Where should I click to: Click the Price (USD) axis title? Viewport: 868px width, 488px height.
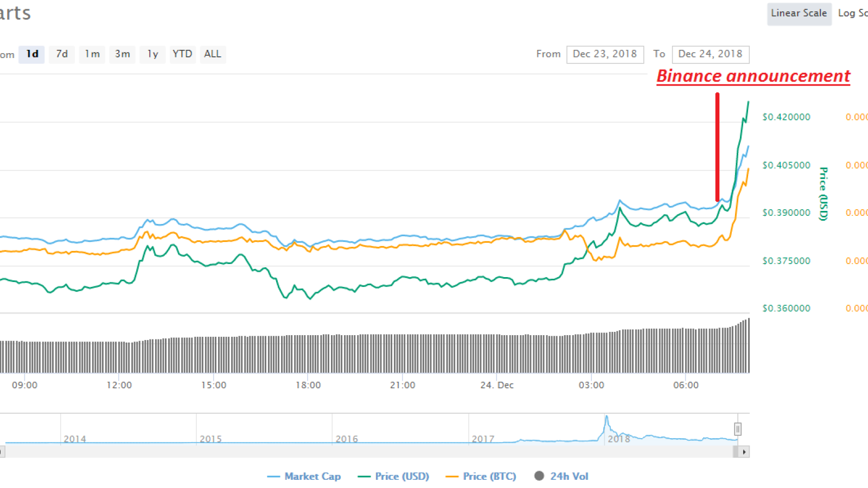[824, 194]
